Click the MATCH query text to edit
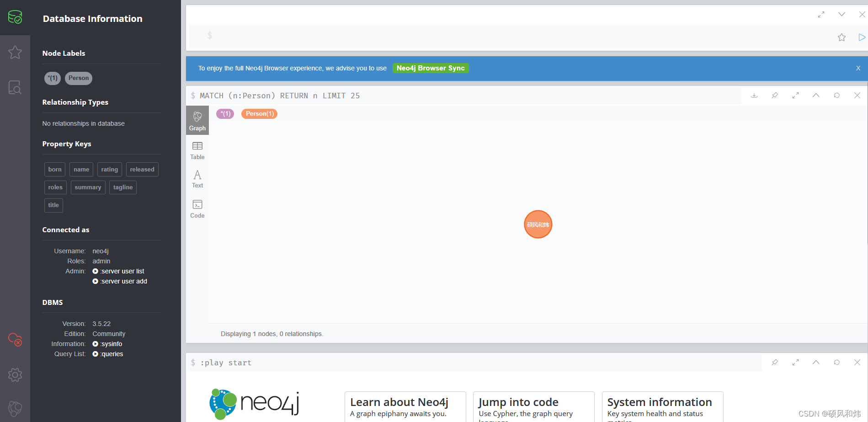Viewport: 868px width, 422px height. 280,96
